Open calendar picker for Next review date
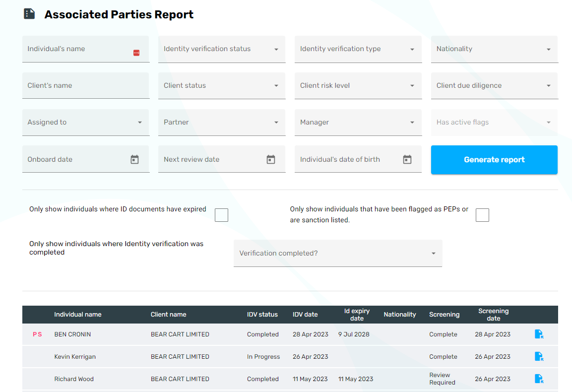 coord(271,159)
